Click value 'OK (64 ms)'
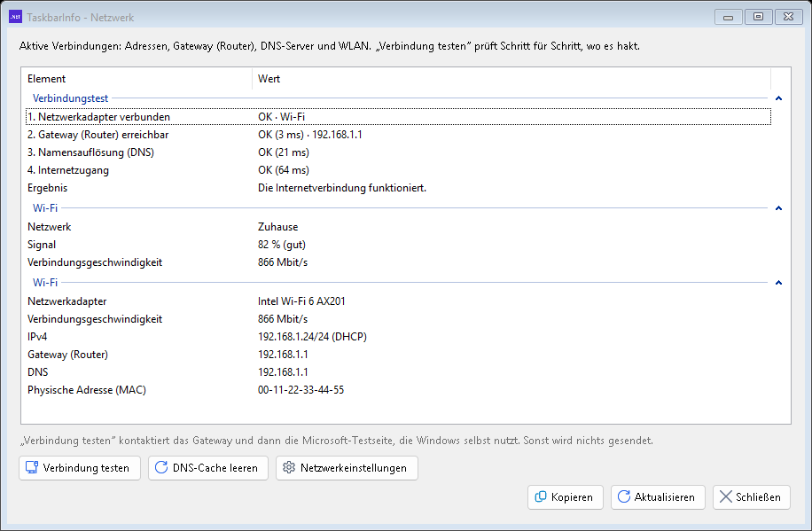 [x=284, y=170]
